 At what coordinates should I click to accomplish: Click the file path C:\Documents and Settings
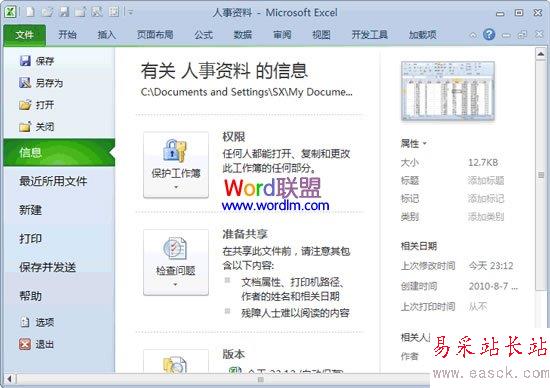click(x=247, y=92)
